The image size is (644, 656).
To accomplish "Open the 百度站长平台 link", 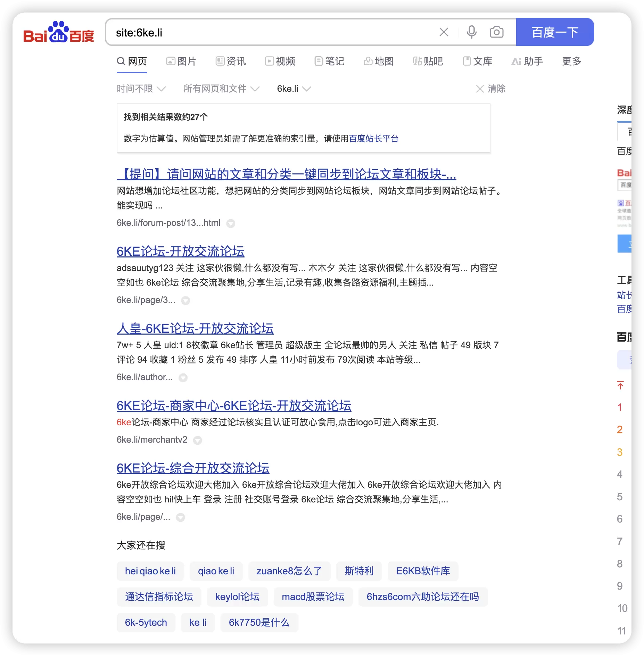I will 374,139.
